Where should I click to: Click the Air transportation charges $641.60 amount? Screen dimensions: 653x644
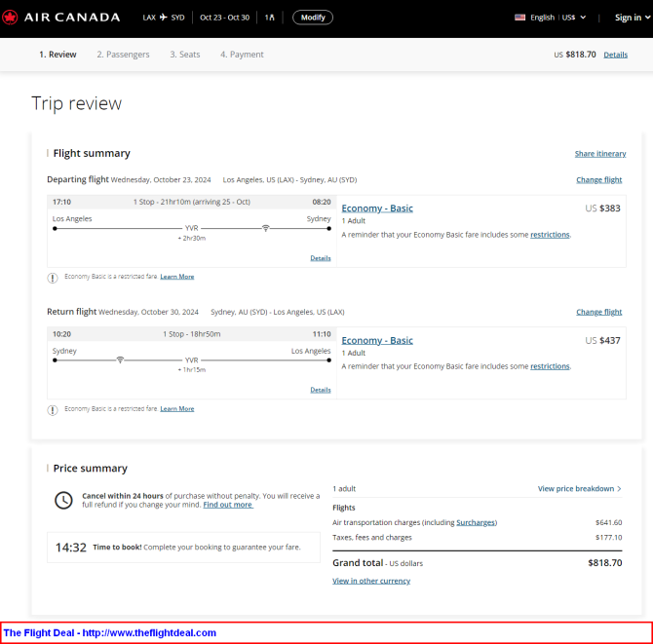click(x=608, y=522)
